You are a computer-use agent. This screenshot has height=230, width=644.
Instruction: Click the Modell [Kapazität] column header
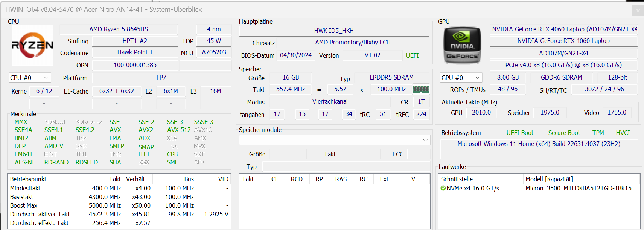coord(549,179)
